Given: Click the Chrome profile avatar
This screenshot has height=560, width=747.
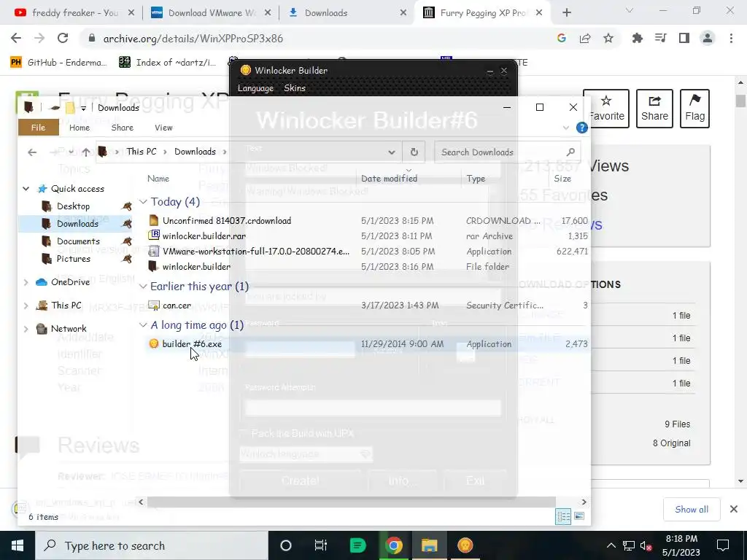Looking at the screenshot, I should click(x=708, y=38).
